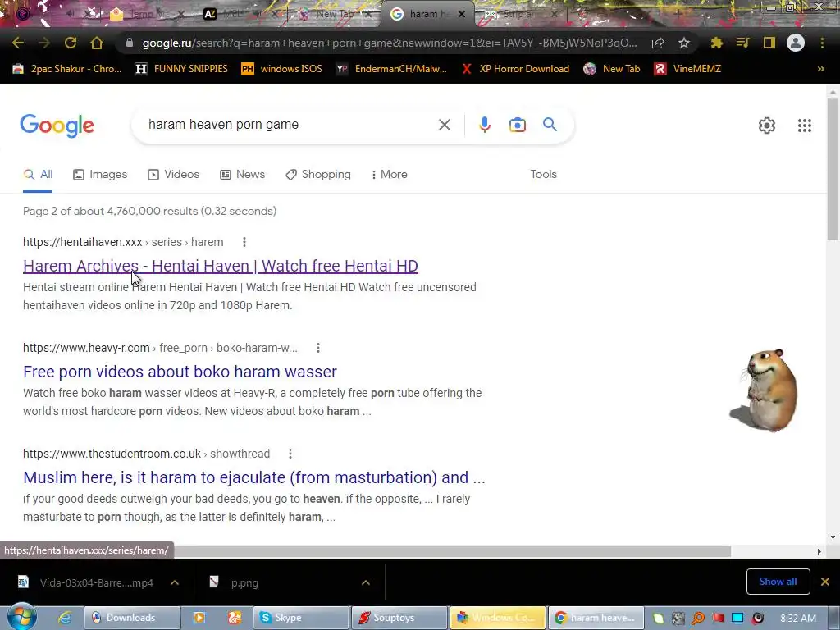Start a Google voice search
Viewport: 840px width, 630px height.
pos(484,125)
